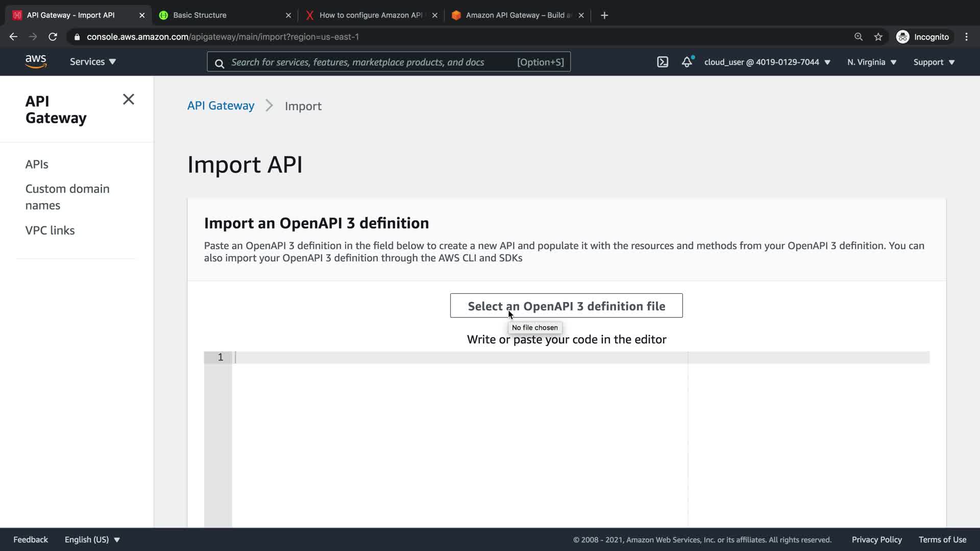980x551 pixels.
Task: Open the Support dropdown menu
Action: (934, 62)
